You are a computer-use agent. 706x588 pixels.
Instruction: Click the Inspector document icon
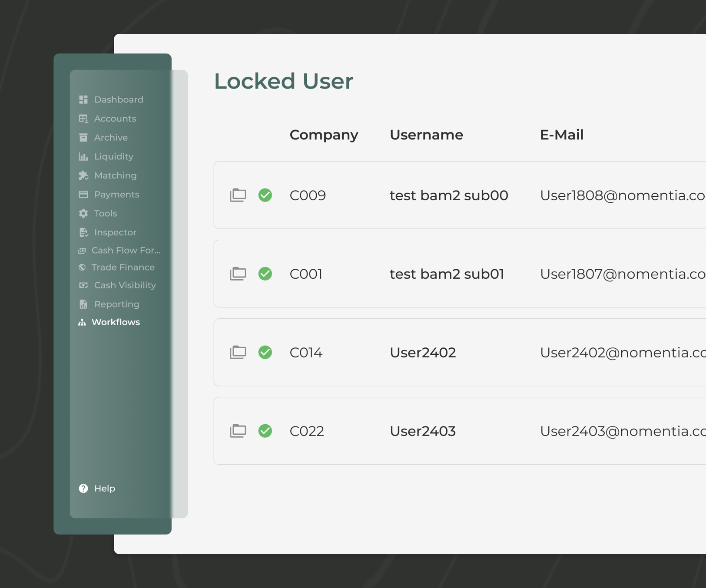[83, 232]
